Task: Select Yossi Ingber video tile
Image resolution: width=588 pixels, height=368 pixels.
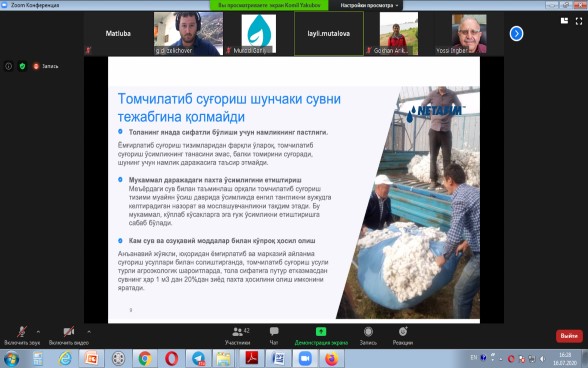Action: (x=469, y=33)
